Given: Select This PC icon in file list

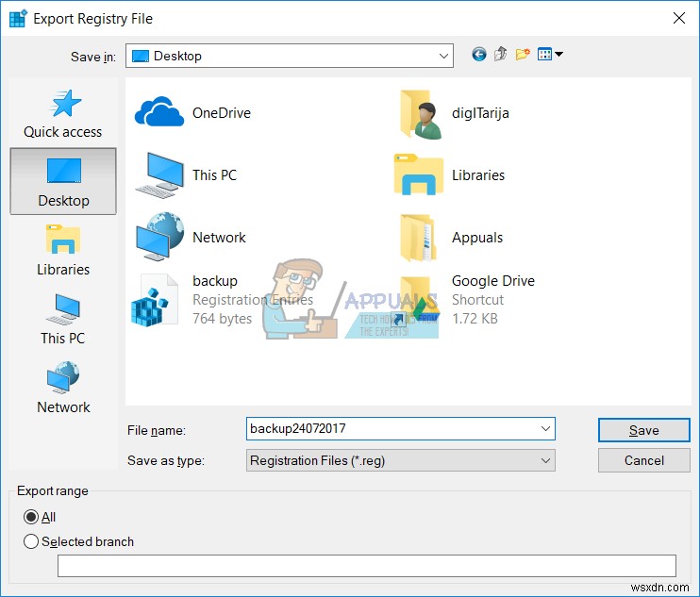Looking at the screenshot, I should pyautogui.click(x=159, y=175).
